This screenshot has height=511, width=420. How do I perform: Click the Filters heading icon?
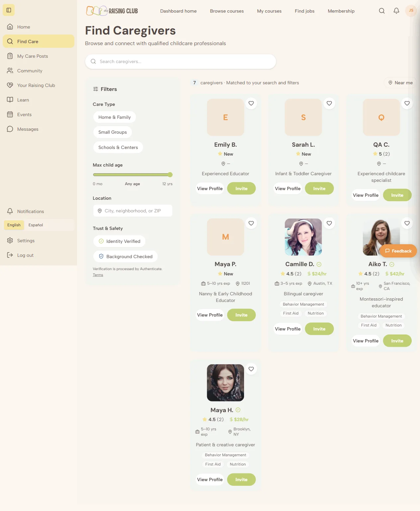coord(96,89)
